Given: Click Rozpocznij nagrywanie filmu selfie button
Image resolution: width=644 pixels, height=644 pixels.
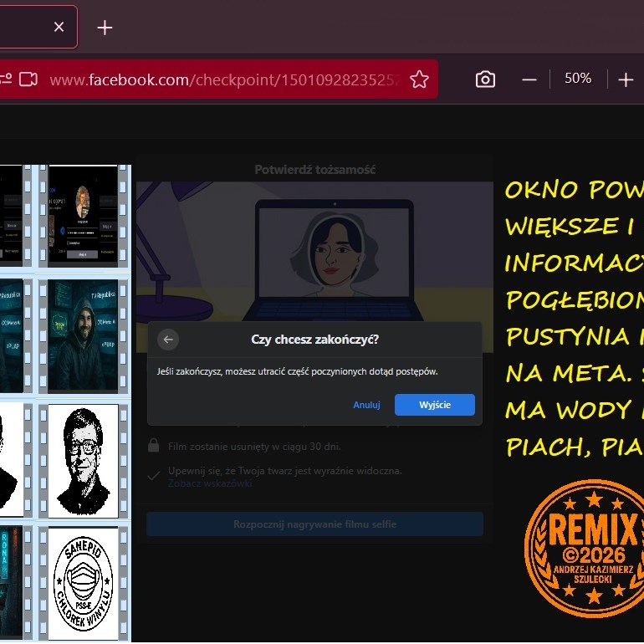Looking at the screenshot, I should tap(314, 524).
